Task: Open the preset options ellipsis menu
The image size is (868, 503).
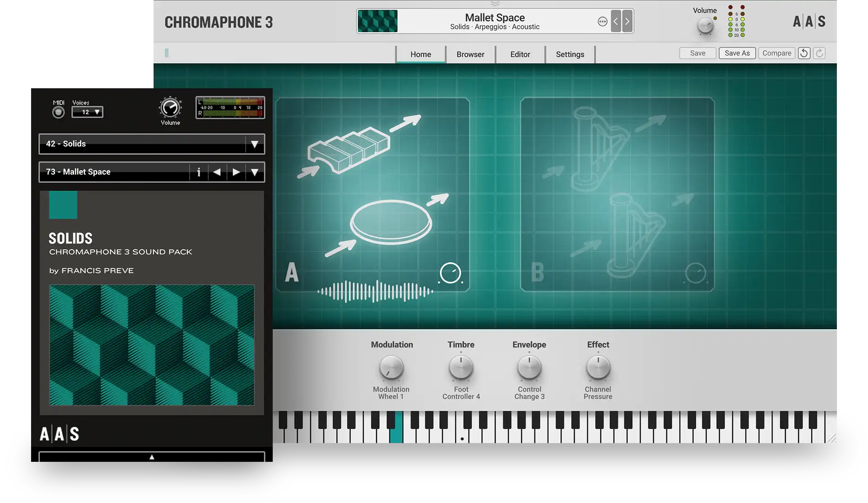Action: [603, 21]
